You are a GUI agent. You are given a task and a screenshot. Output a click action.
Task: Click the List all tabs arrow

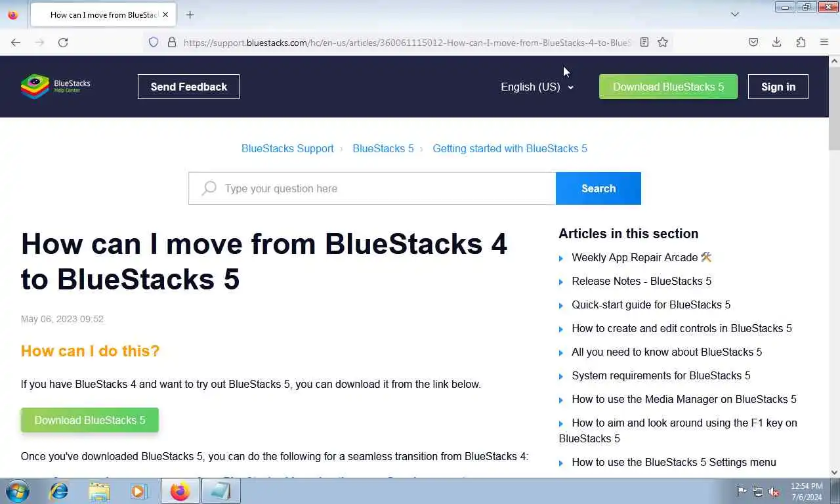pos(735,14)
